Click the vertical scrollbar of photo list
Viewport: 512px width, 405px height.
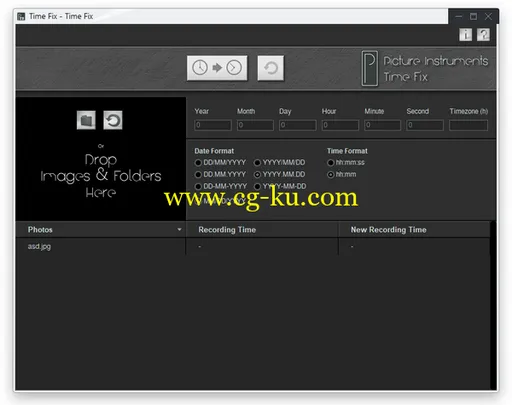coord(493,305)
